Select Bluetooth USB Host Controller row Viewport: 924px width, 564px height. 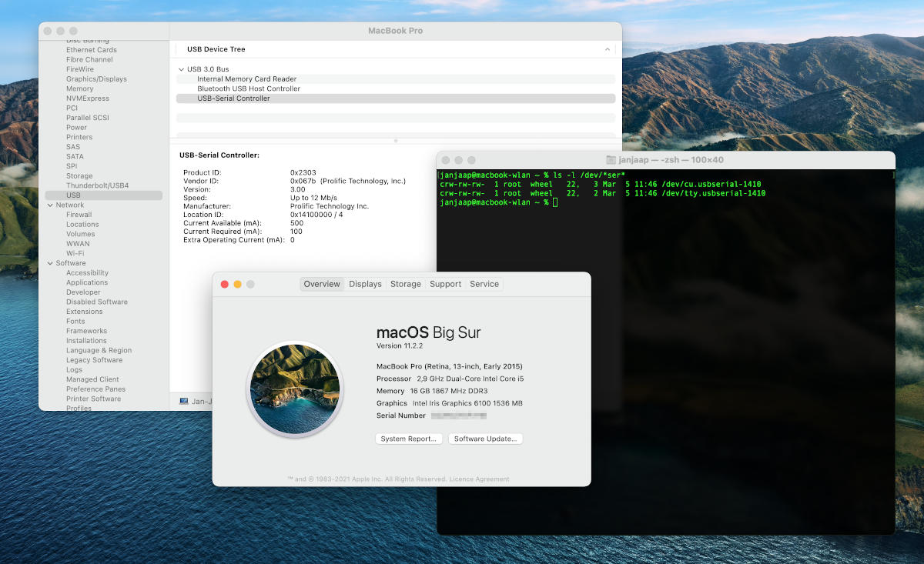396,88
